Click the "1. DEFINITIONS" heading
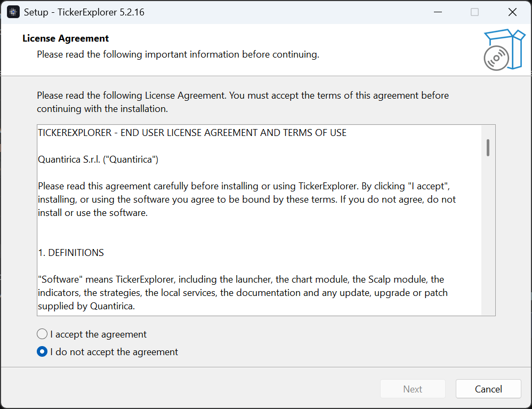 pos(71,253)
